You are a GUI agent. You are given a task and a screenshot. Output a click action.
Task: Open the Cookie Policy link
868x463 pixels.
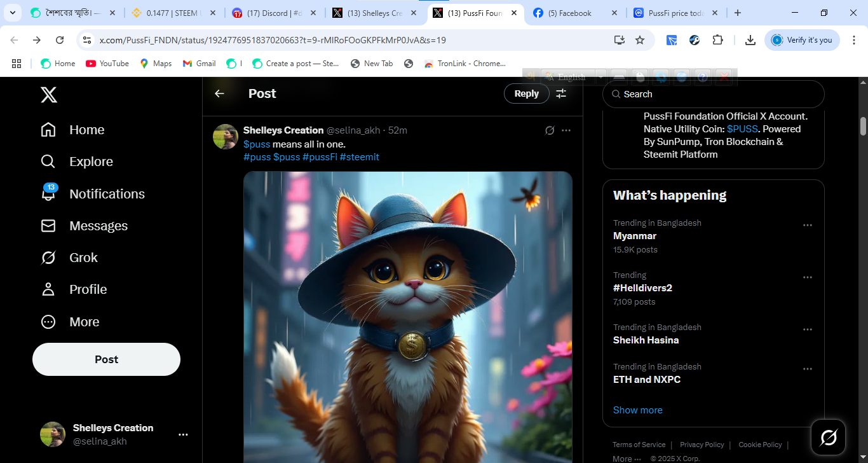point(760,445)
